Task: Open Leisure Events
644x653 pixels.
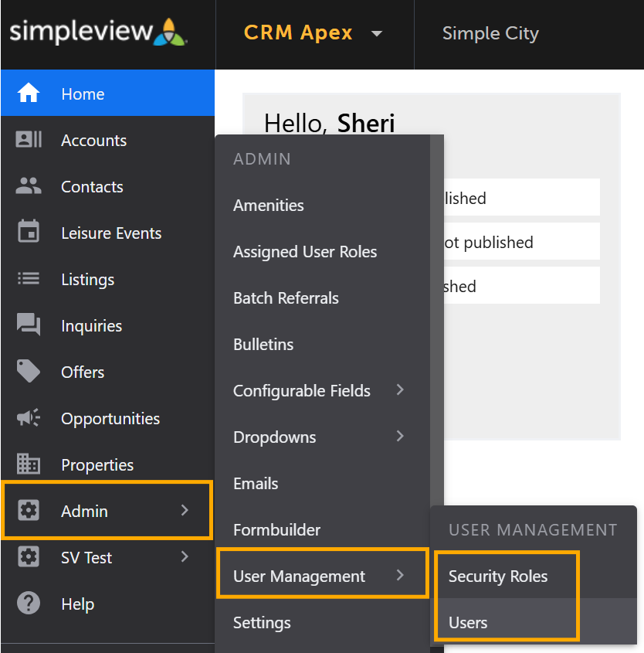Action: tap(107, 233)
